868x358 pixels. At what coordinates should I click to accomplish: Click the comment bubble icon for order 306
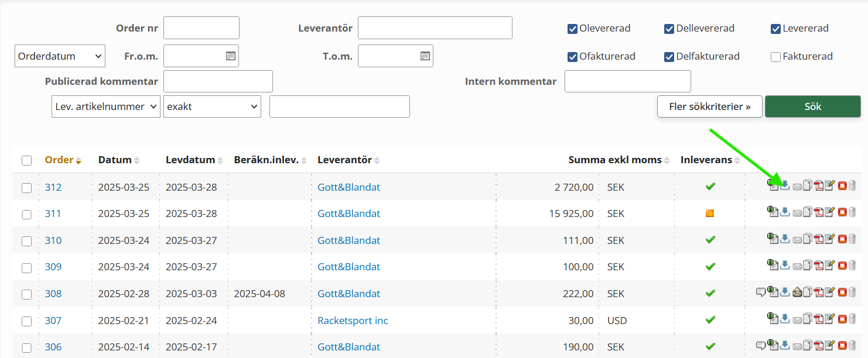[x=761, y=346]
